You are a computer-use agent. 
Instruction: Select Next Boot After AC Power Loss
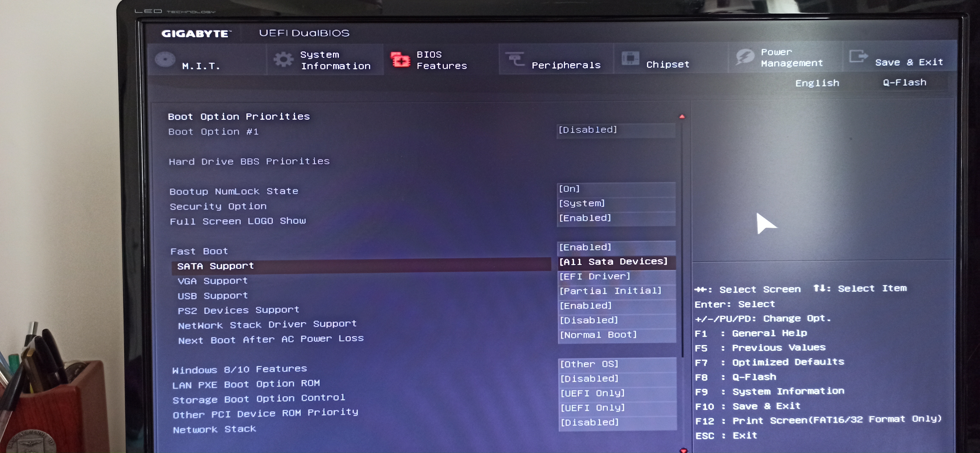click(x=271, y=339)
